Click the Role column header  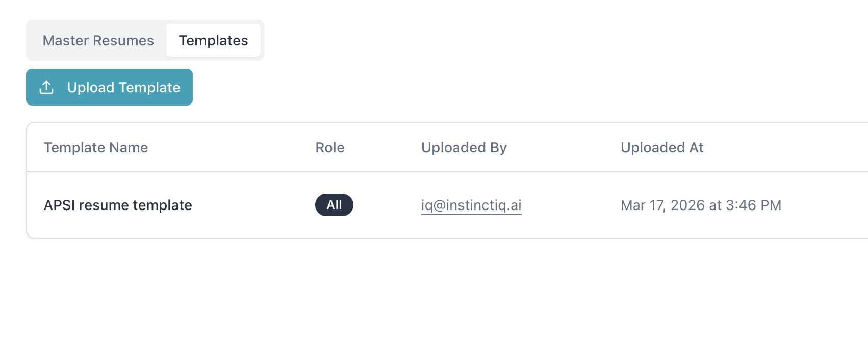[x=330, y=147]
